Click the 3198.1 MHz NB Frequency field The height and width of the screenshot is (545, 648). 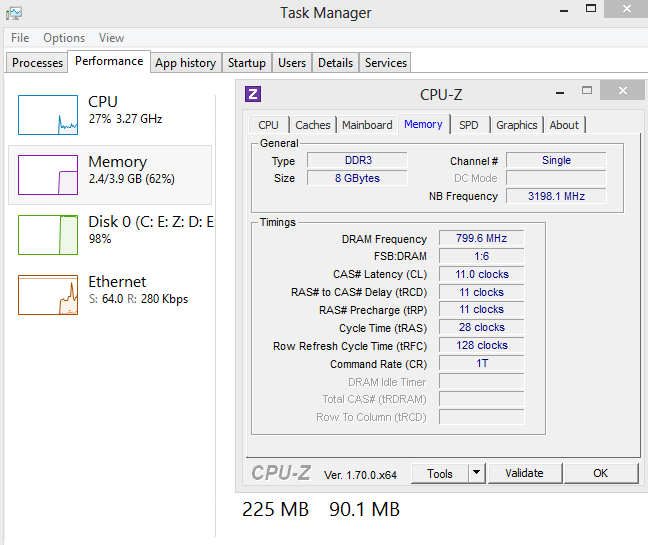click(556, 196)
